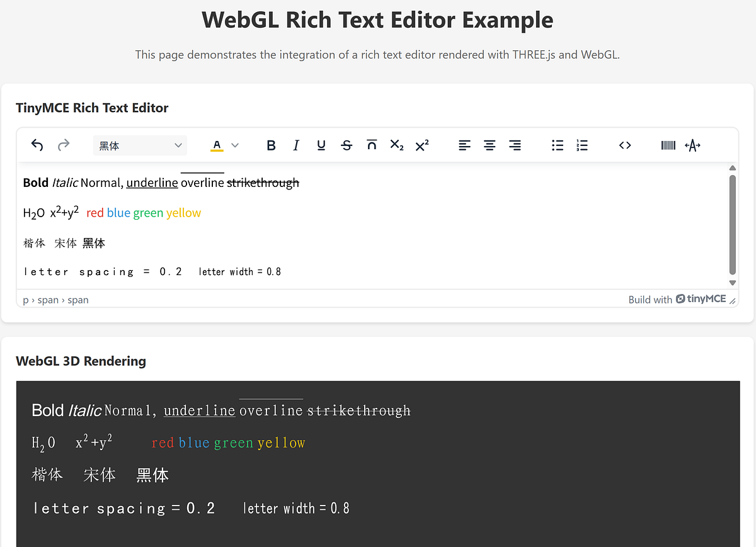Select the span item in the breadcrumb

48,300
